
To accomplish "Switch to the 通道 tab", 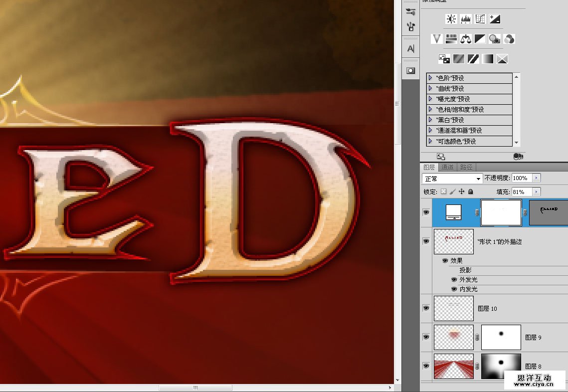I will pos(447,167).
